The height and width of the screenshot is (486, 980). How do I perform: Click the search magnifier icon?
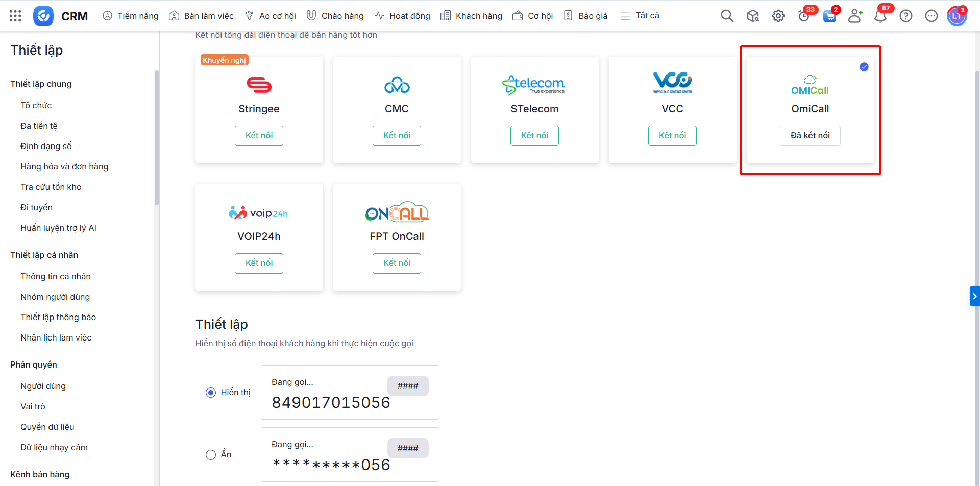[x=727, y=16]
